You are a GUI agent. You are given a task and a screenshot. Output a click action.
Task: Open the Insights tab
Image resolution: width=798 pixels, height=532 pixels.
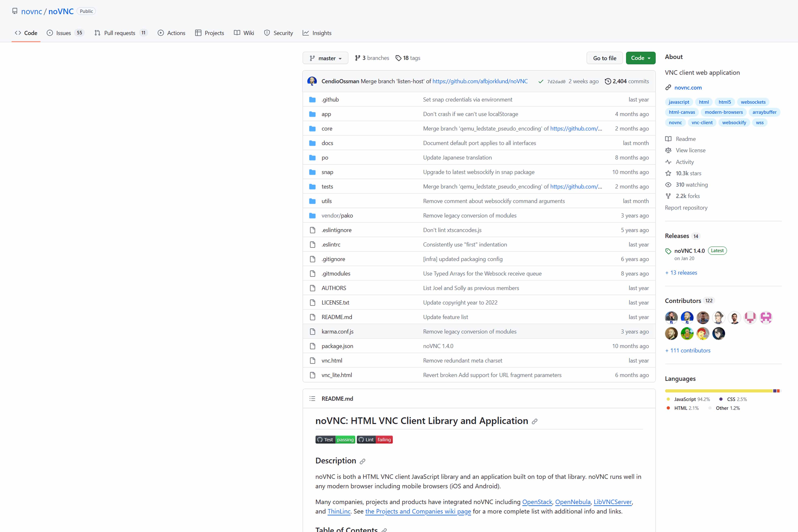317,33
